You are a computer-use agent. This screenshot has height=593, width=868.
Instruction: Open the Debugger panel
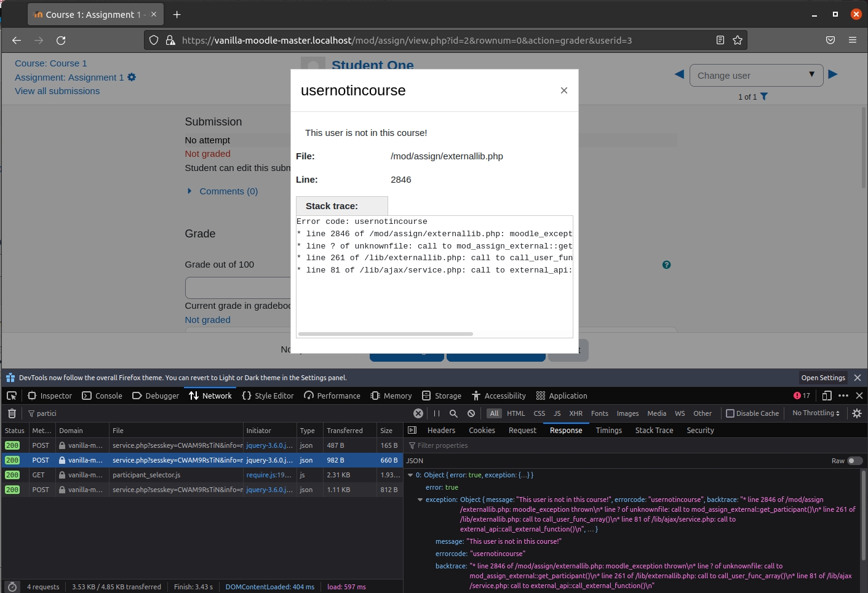(x=156, y=396)
